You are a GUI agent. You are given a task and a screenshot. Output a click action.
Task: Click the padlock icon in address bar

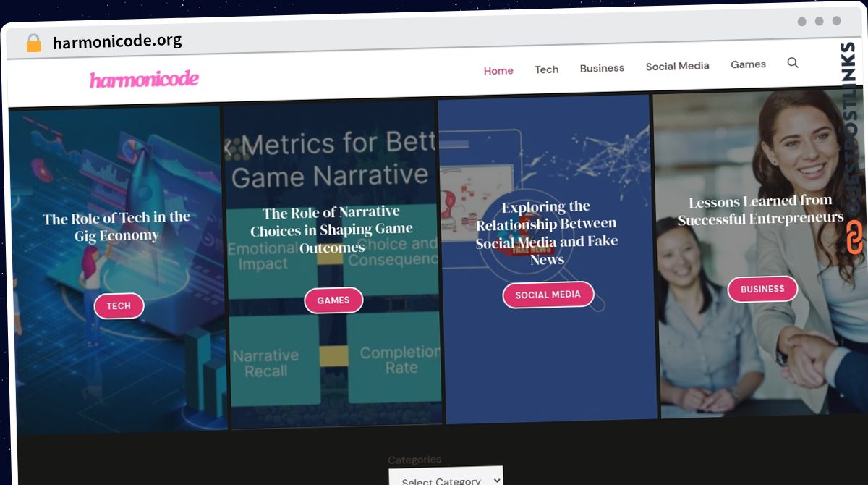[33, 43]
